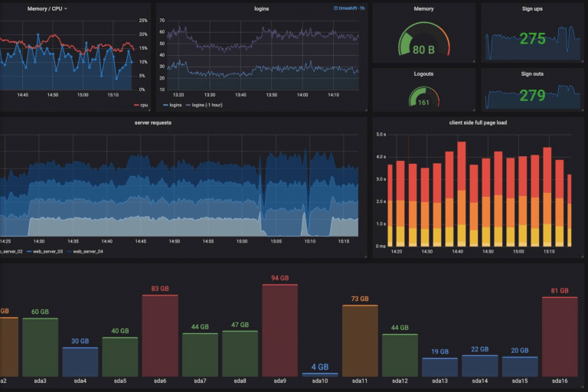
Task: Click the resize handle of Memory / CPU panel
Action: pyautogui.click(x=149, y=109)
